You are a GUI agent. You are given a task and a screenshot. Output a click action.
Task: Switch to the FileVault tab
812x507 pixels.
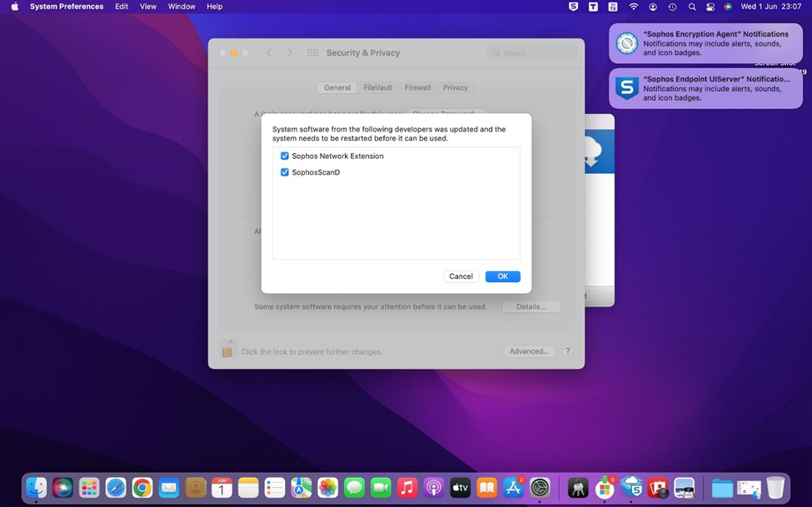[377, 87]
